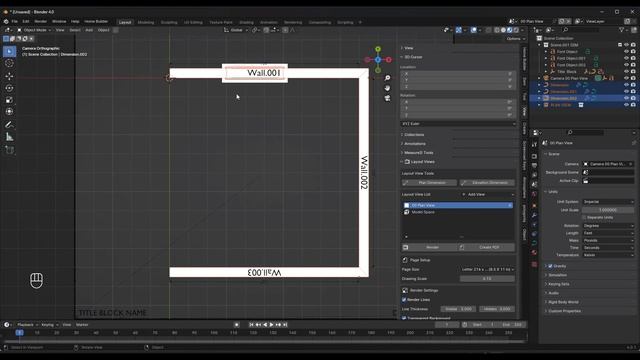Open the Home Builder menu

click(x=96, y=21)
